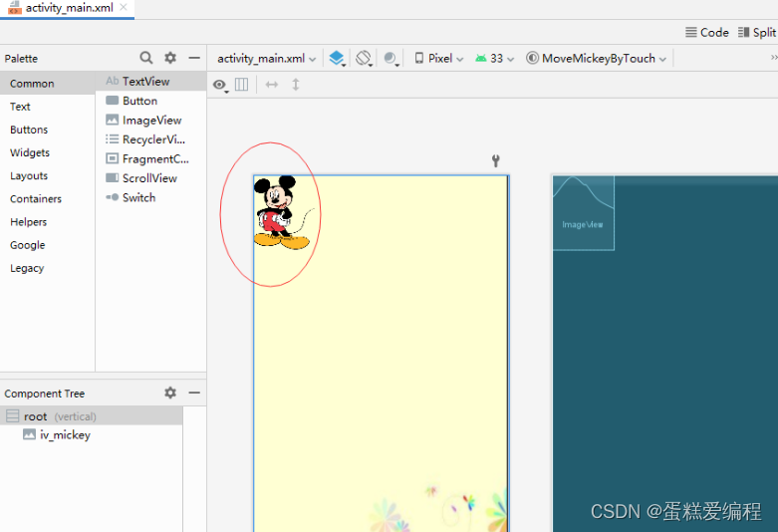The height and width of the screenshot is (532, 778).
Task: Pick ImageView from the palette
Action: [x=150, y=121]
